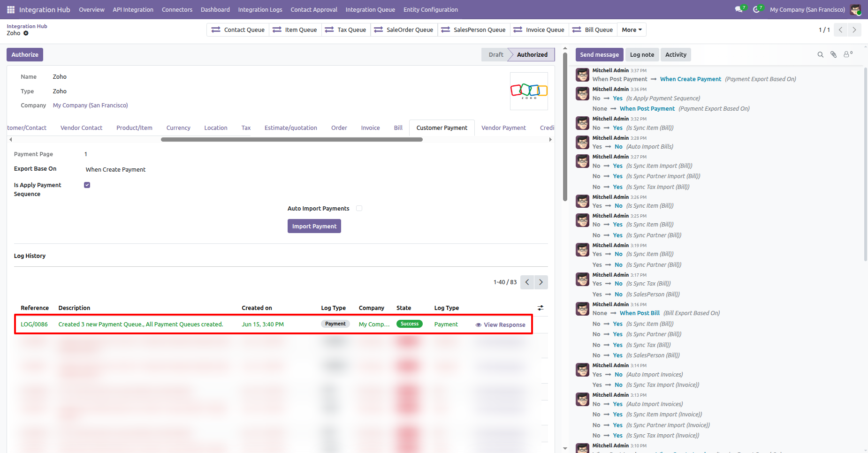The height and width of the screenshot is (453, 868).
Task: Set status to Draft in statusbar
Action: 495,55
